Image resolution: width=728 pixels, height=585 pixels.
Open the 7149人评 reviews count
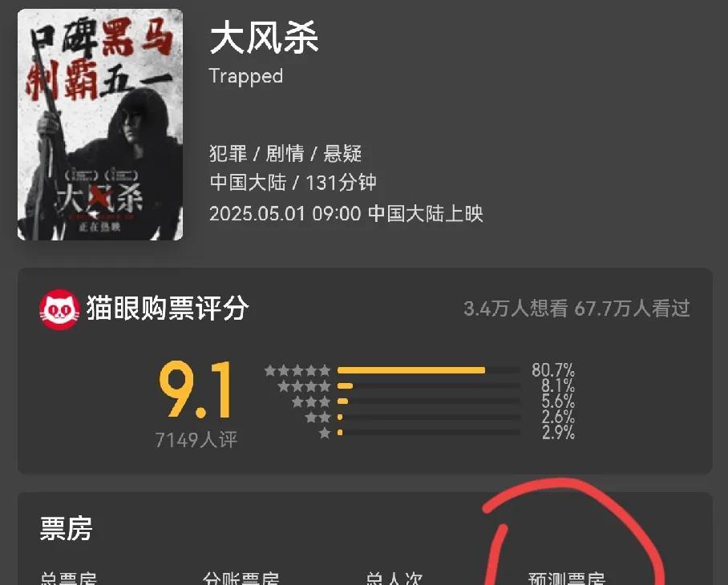(x=196, y=440)
